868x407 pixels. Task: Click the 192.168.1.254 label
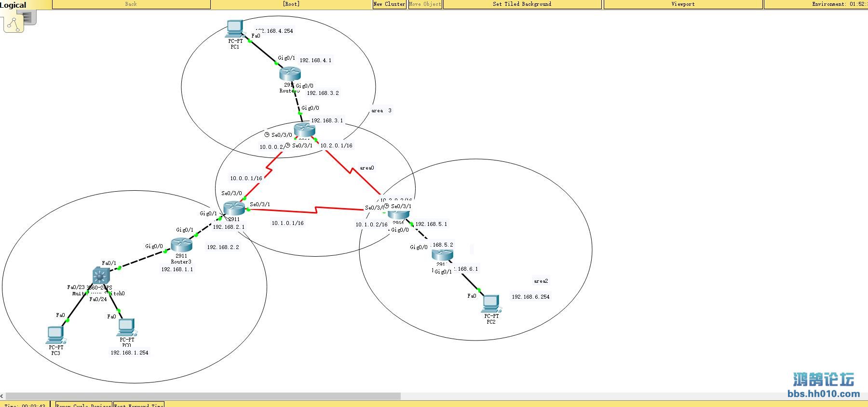pyautogui.click(x=129, y=353)
